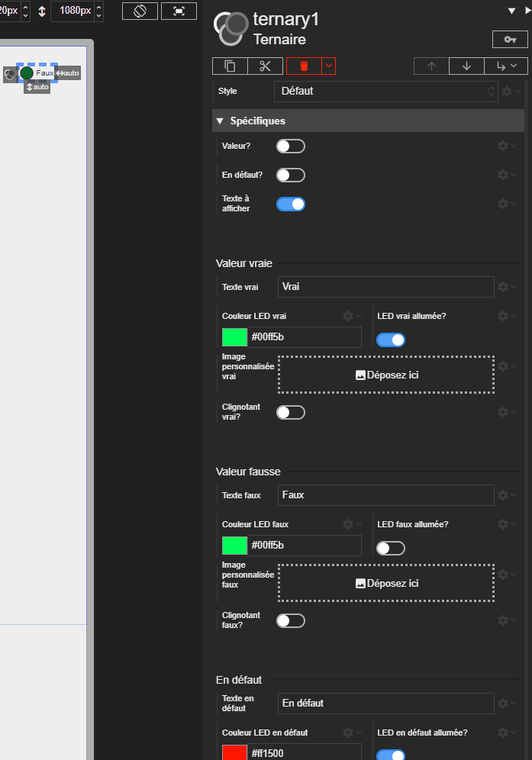This screenshot has height=760, width=532.
Task: Open gear options for Image personnalisée vrai
Action: click(508, 366)
